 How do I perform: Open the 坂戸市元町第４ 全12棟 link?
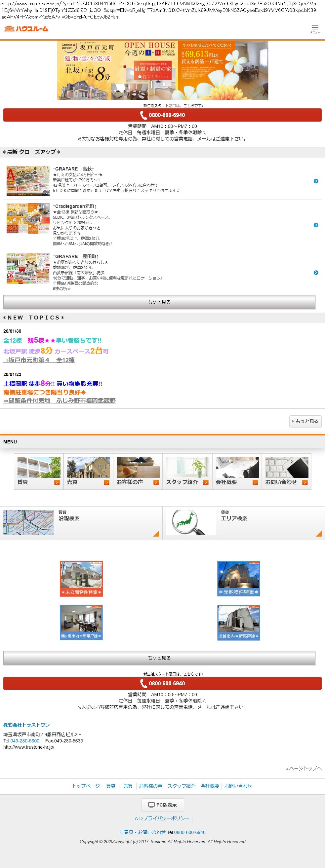click(x=39, y=360)
